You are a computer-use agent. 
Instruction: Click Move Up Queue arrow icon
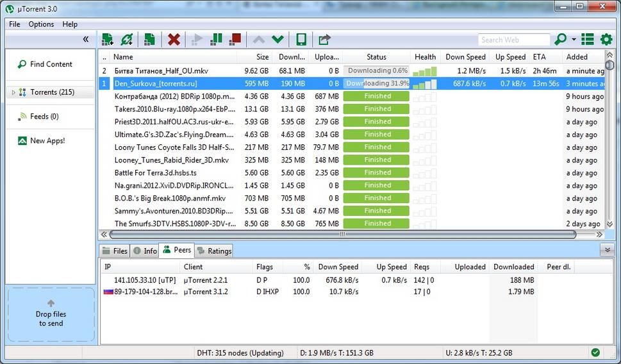click(259, 39)
